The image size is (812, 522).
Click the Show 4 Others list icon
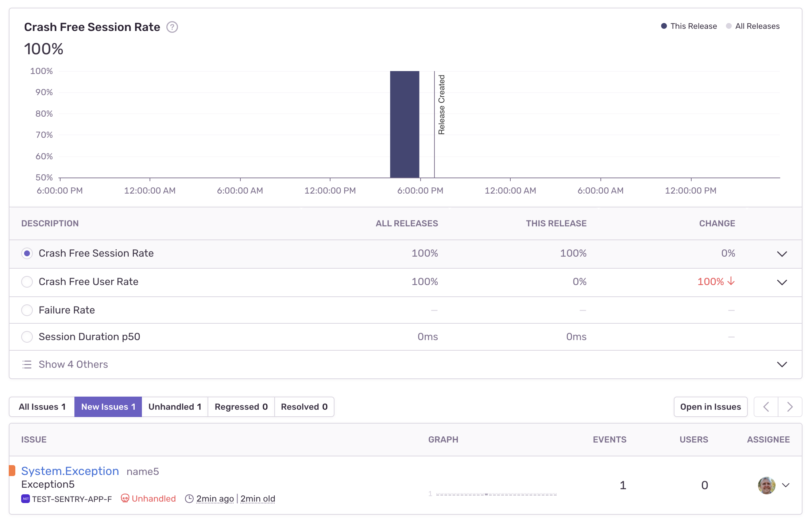[x=27, y=365]
